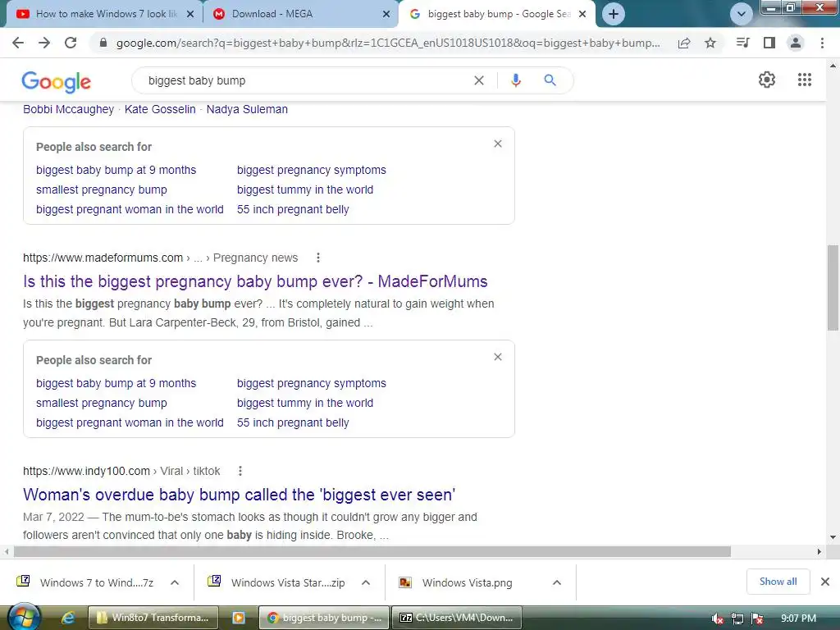Search biggest pregnancy symptoms in first box
840x630 pixels.
coord(311,170)
